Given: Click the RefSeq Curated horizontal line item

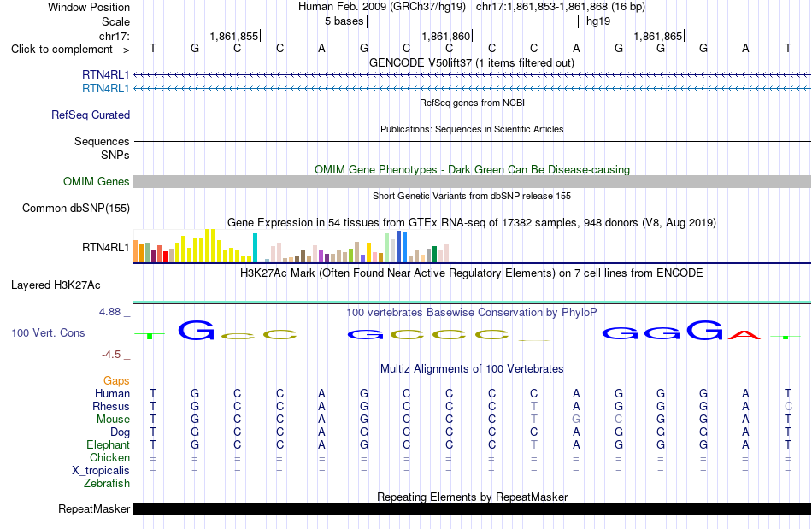Looking at the screenshot, I should pos(473,115).
